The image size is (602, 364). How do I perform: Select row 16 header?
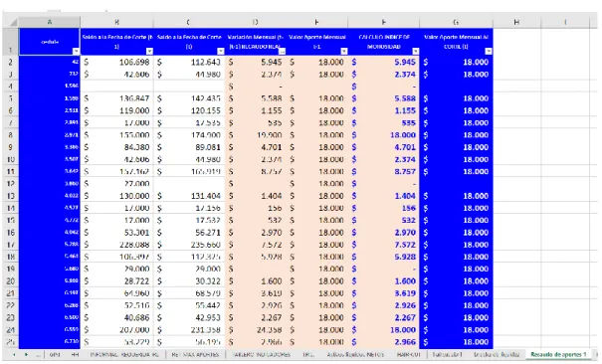[x=11, y=232]
